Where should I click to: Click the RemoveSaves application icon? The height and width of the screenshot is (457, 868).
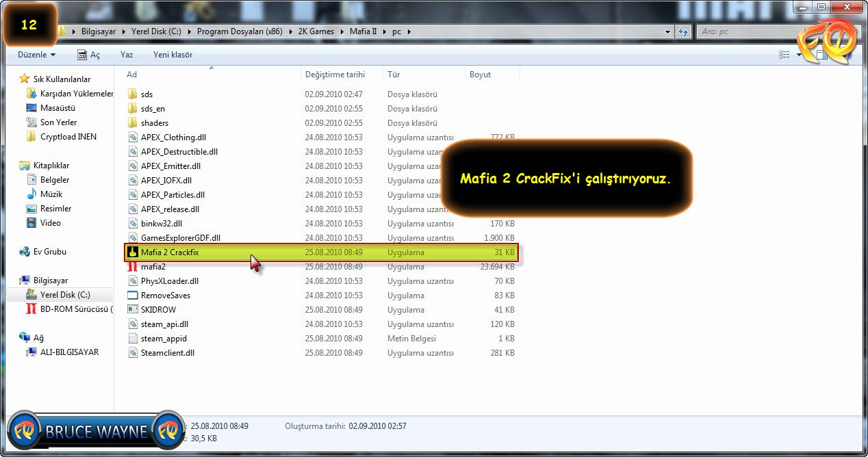pos(133,296)
